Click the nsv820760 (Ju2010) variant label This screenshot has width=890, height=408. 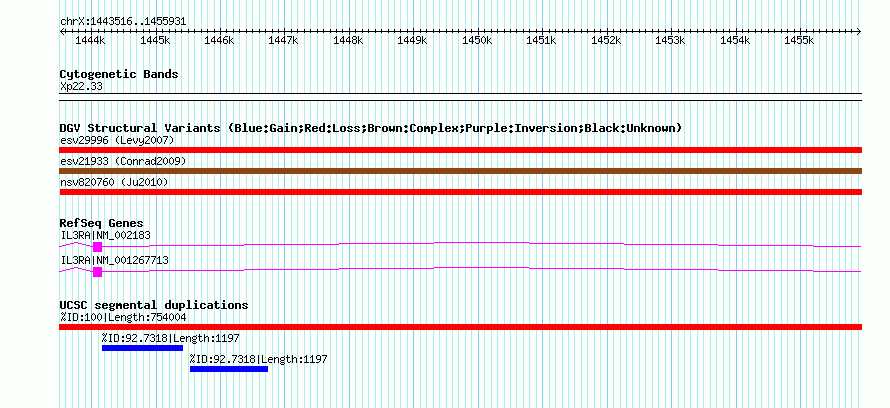114,182
